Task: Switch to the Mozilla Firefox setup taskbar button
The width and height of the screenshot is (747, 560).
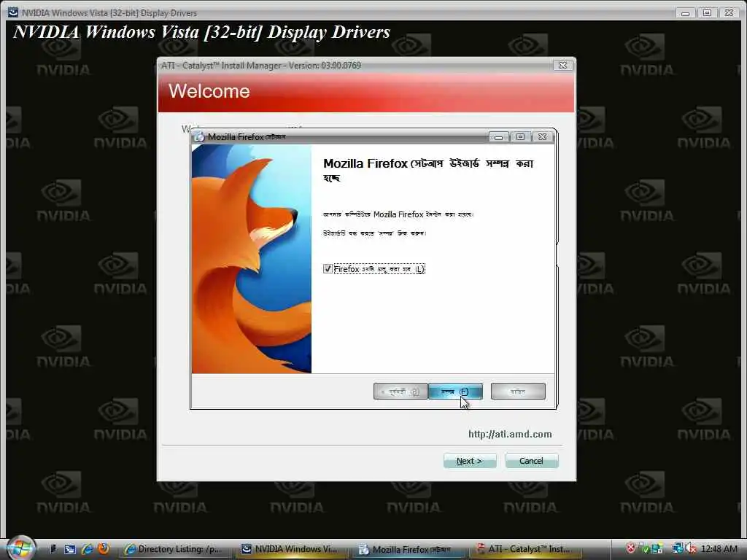Action: click(x=408, y=549)
